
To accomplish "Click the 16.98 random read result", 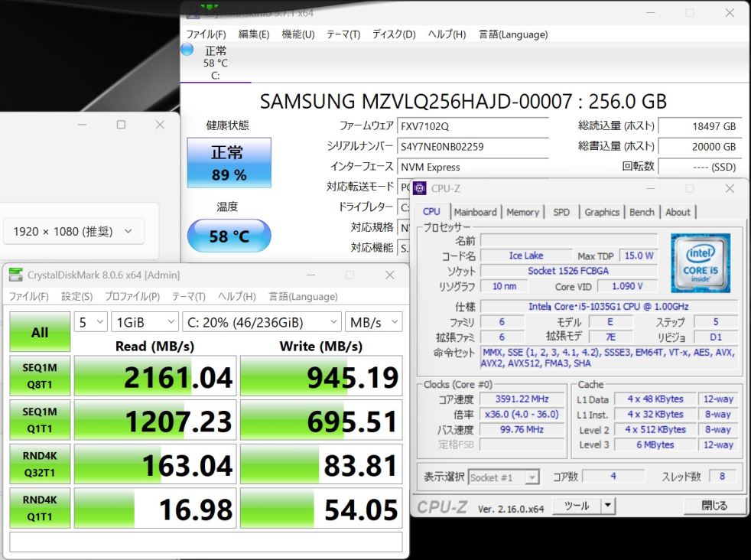I will point(155,508).
